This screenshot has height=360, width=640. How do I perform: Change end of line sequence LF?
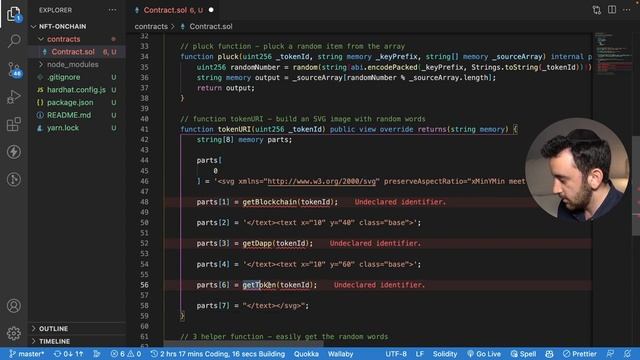coord(420,354)
